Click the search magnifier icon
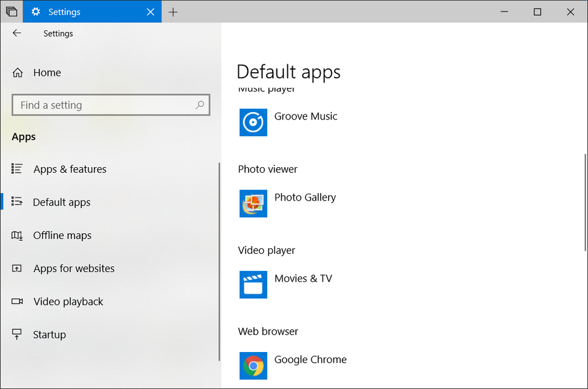 click(199, 105)
